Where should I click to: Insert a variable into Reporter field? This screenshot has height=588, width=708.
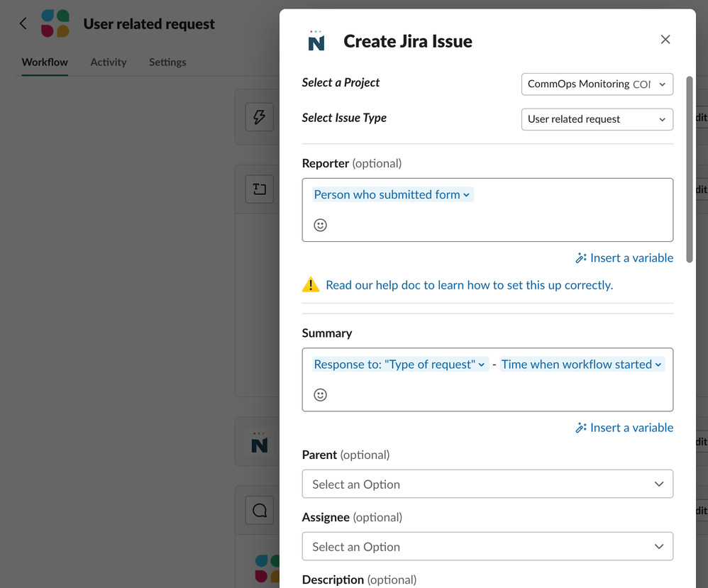pos(624,258)
